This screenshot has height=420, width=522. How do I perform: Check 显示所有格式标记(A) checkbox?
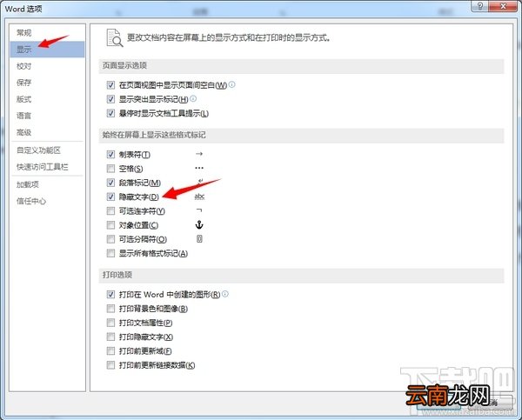pos(110,254)
